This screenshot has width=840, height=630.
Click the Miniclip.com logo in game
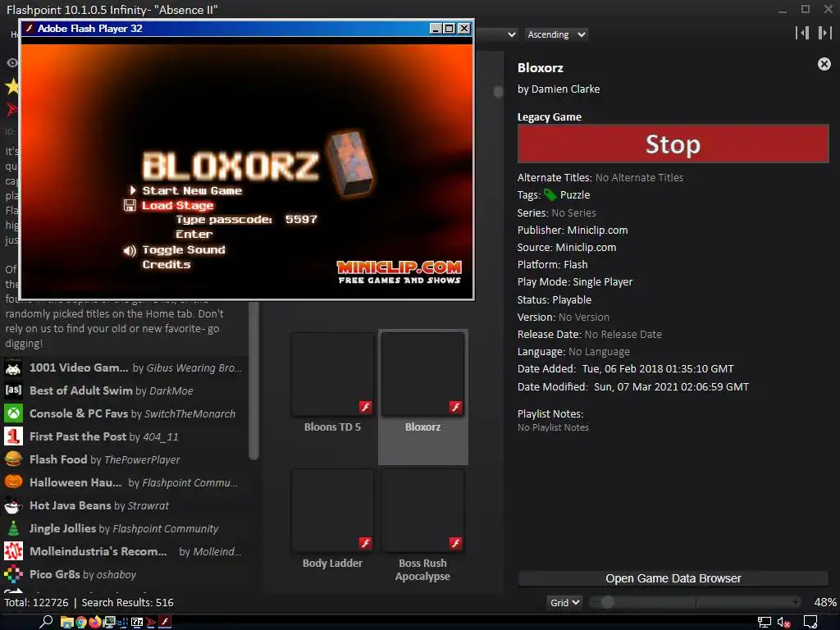pos(399,272)
